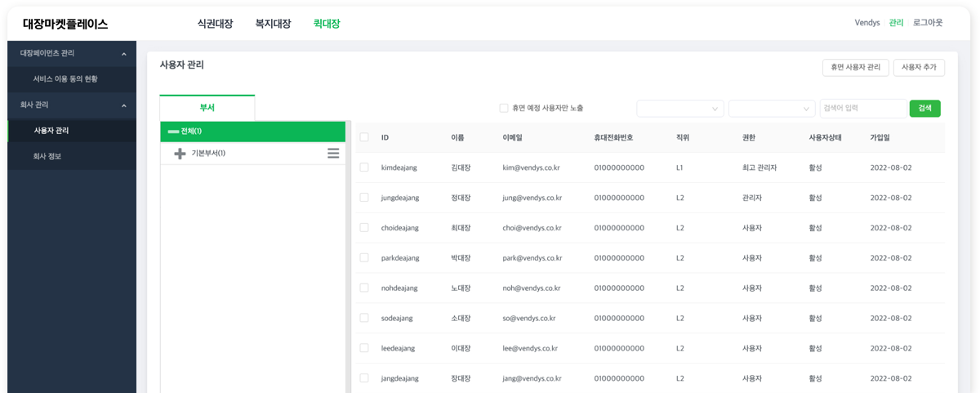The width and height of the screenshot is (980, 393).
Task: Open the 복지대장 top menu
Action: click(273, 24)
